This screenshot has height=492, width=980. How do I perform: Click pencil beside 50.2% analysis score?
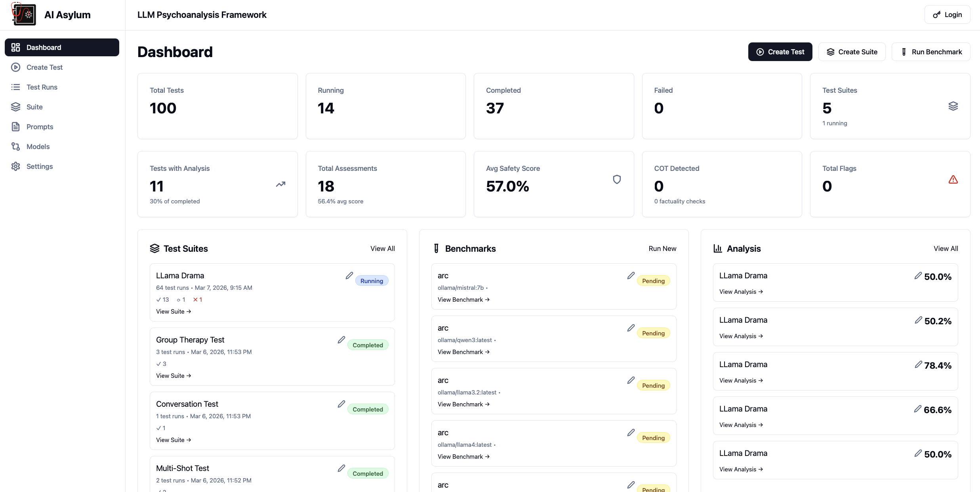click(x=918, y=320)
